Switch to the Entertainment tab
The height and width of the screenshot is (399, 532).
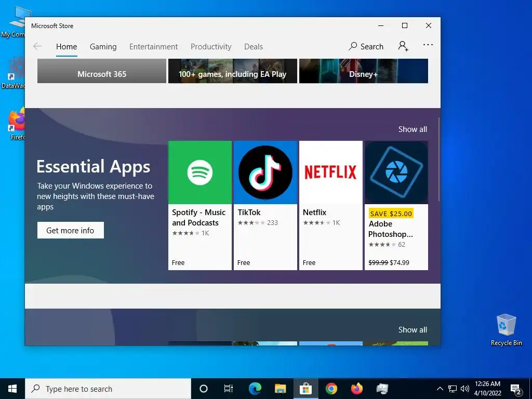[153, 46]
